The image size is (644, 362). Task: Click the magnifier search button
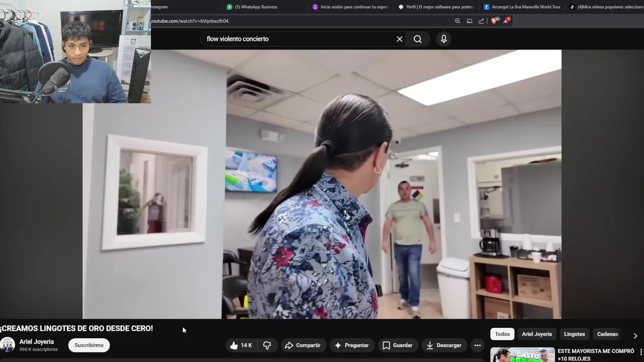pyautogui.click(x=418, y=39)
